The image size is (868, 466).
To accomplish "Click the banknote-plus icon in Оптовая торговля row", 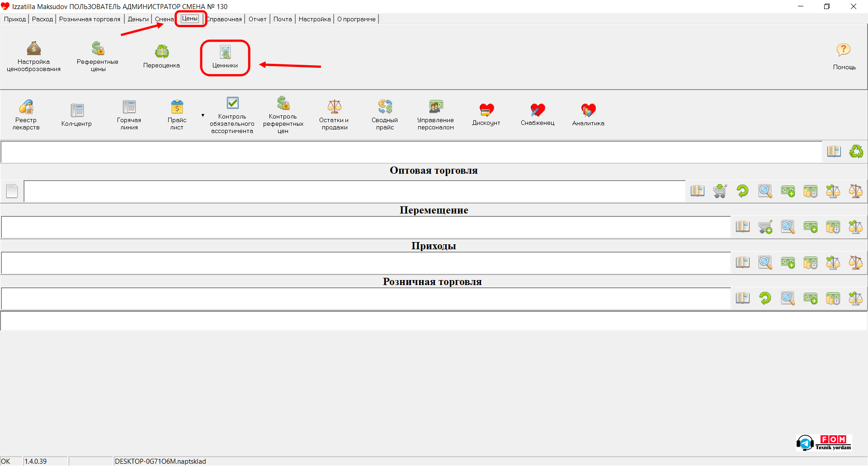I will point(788,191).
